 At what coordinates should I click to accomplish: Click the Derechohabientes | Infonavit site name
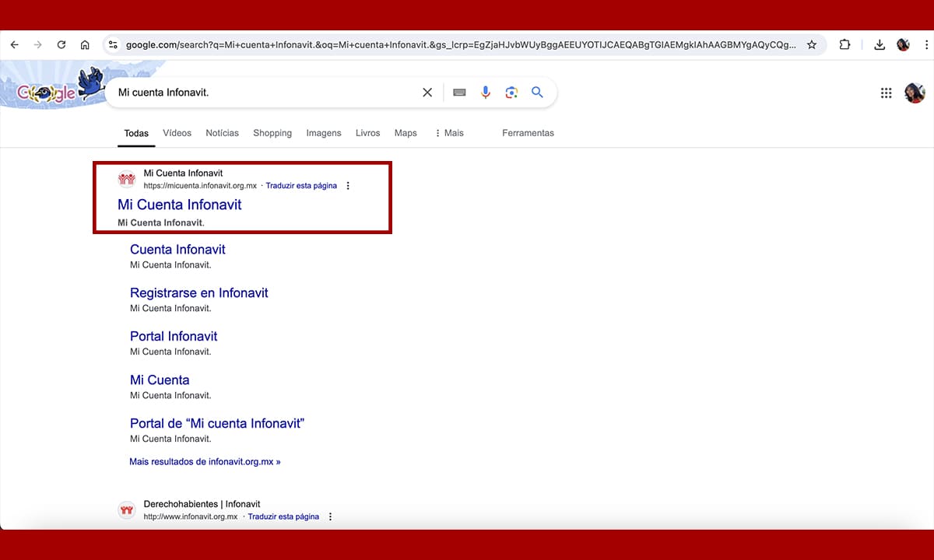tap(202, 504)
